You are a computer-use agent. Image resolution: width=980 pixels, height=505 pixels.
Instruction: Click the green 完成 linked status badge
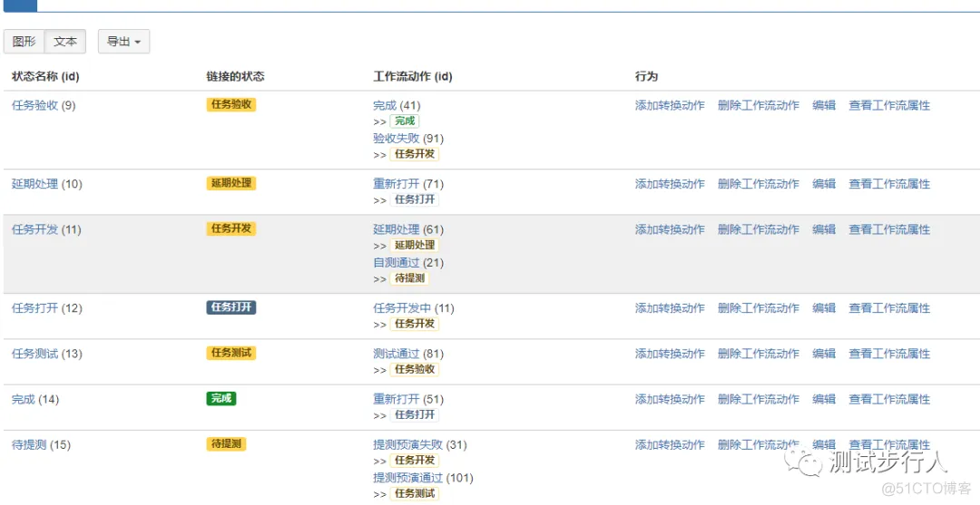[221, 398]
